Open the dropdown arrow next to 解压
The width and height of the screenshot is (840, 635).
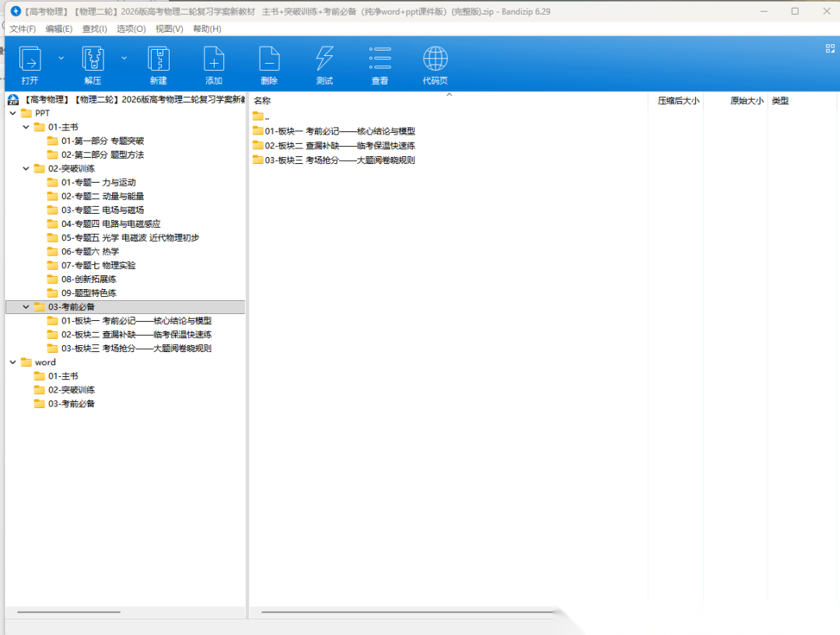124,58
